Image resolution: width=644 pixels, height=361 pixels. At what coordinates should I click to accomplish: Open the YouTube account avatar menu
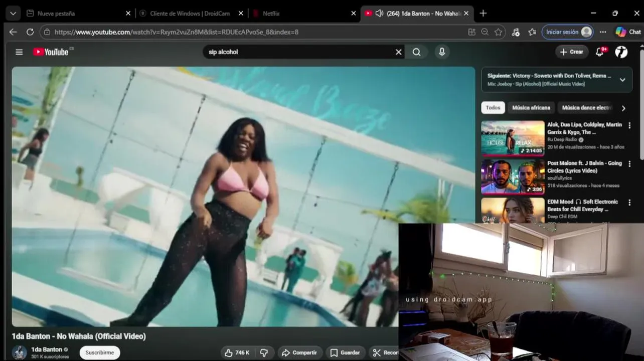[621, 52]
